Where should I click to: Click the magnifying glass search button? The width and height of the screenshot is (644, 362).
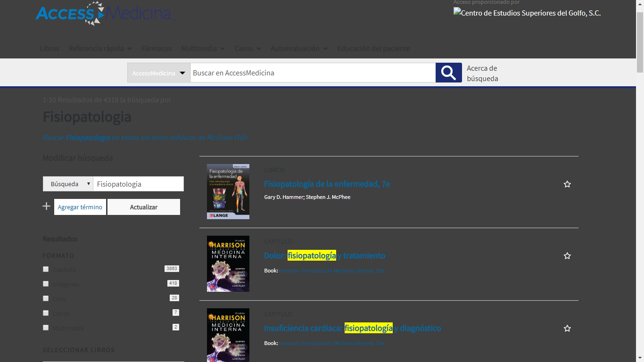point(448,73)
